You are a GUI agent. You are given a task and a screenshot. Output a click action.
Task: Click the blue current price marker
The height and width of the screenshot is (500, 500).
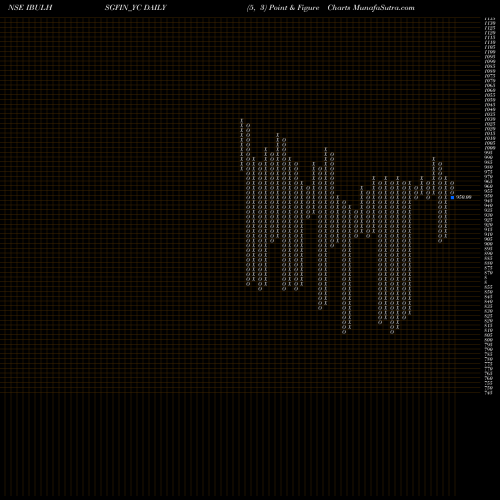point(452,197)
